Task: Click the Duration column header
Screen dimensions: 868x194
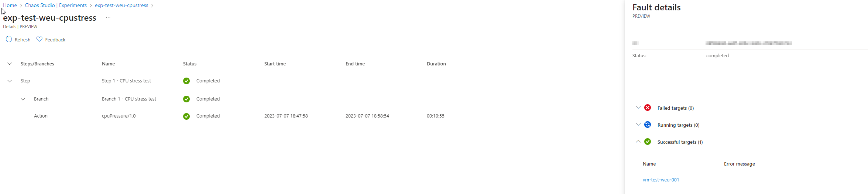Action: pos(436,64)
